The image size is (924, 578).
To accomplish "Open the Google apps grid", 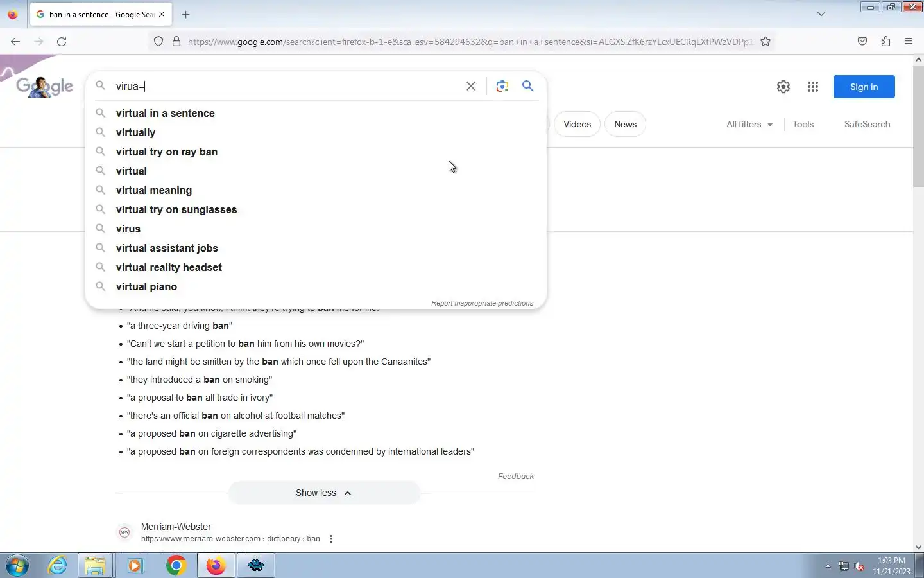I will click(x=813, y=87).
